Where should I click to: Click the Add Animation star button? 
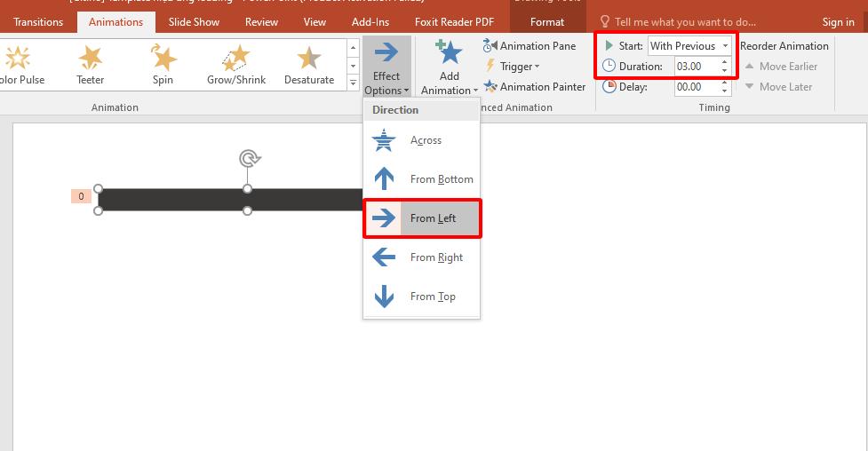pos(449,67)
